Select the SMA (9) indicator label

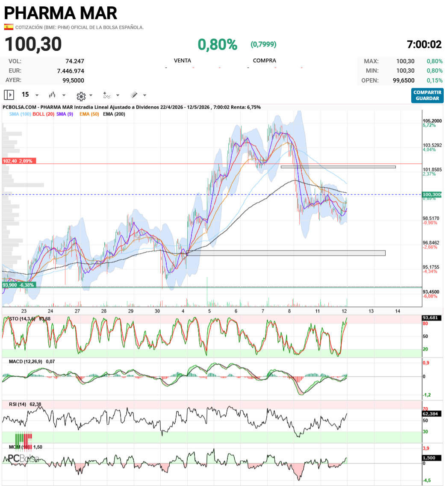[65, 114]
